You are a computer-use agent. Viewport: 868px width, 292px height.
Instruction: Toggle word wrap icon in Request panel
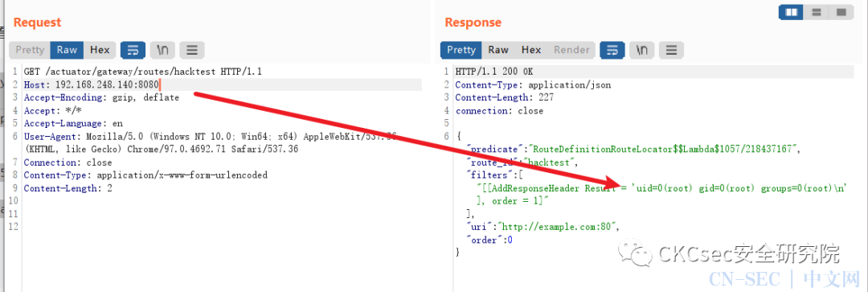[133, 50]
